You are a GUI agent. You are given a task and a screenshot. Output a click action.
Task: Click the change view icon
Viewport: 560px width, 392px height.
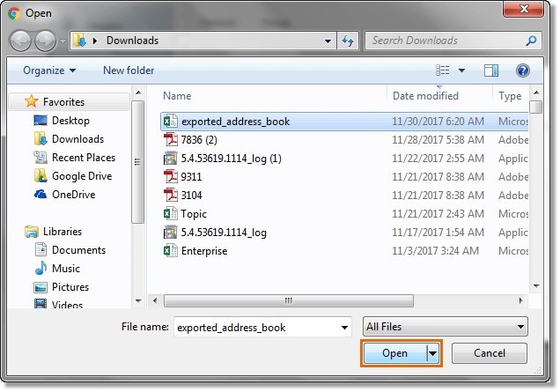click(x=443, y=70)
